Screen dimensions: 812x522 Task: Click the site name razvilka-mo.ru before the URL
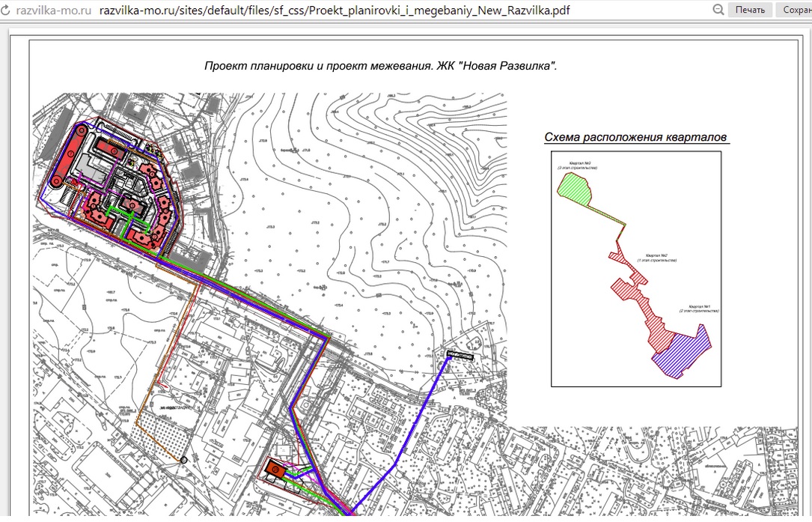tap(53, 10)
